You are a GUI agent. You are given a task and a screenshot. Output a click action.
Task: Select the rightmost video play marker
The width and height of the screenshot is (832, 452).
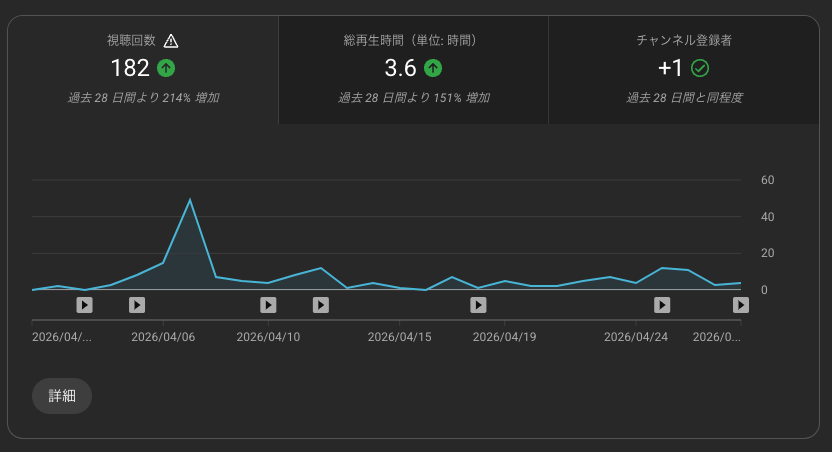[x=740, y=305]
